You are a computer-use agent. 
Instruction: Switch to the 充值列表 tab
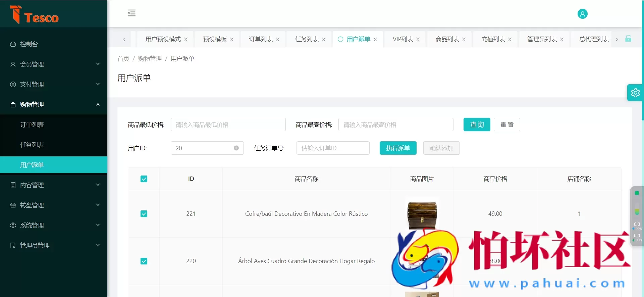click(x=493, y=39)
